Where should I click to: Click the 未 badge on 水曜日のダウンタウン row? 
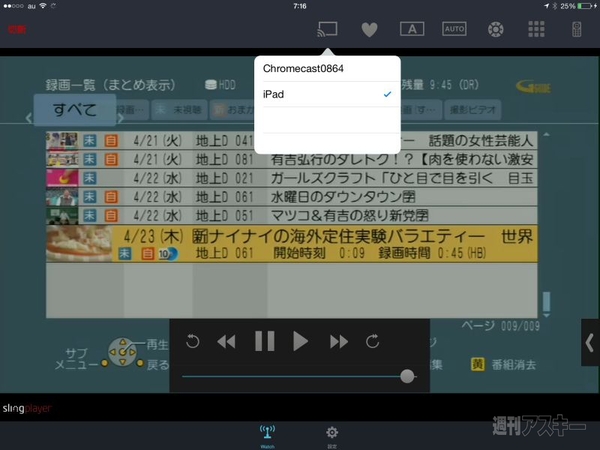pos(90,197)
